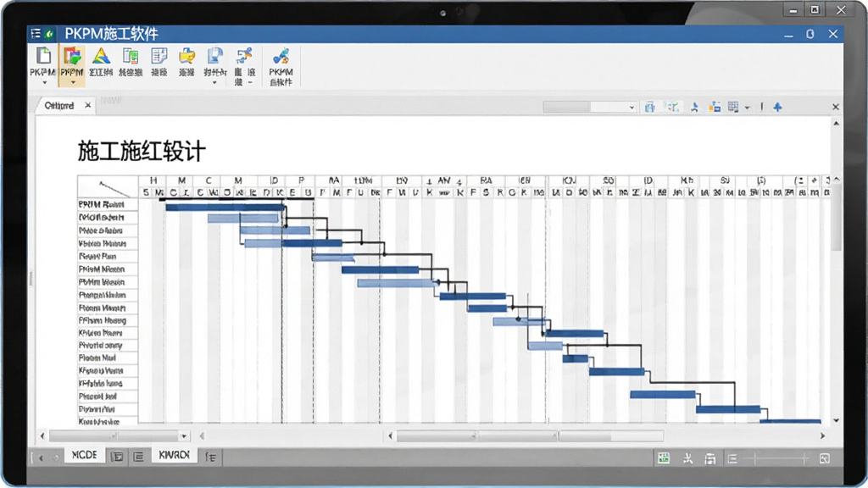Screen dimensions: 868x488
Task: Select the open document tab
Action: [x=59, y=105]
